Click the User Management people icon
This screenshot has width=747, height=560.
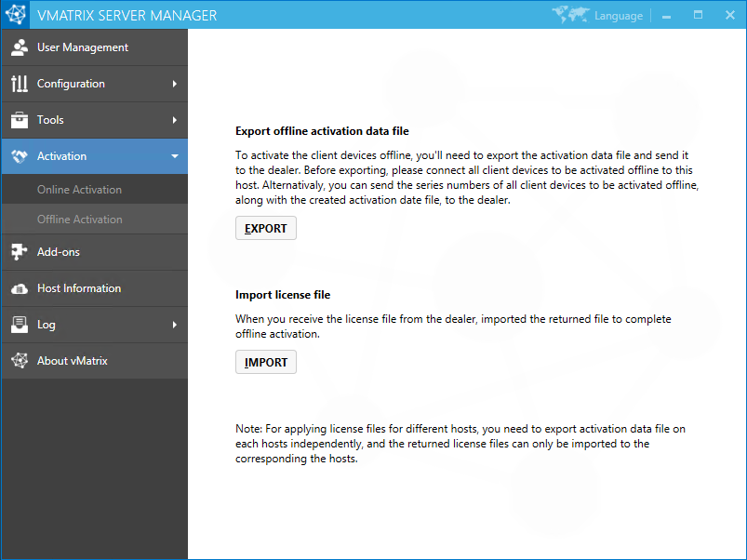point(20,47)
